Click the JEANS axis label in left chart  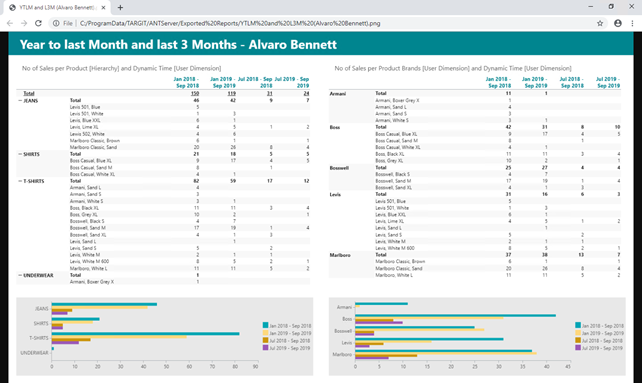tap(41, 309)
